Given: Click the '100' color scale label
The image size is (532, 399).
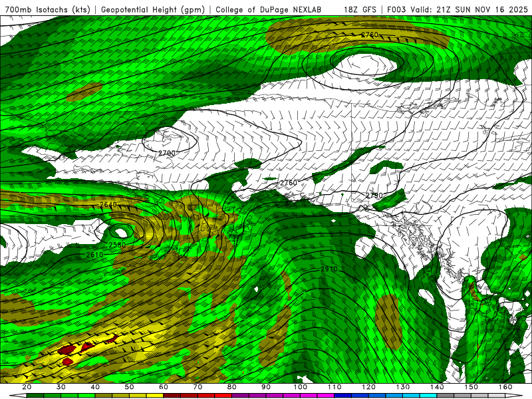Looking at the screenshot, I should 301,387.
